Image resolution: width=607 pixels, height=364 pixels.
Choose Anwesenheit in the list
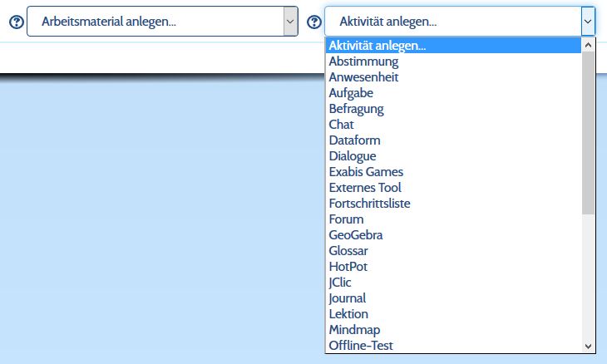click(x=363, y=77)
